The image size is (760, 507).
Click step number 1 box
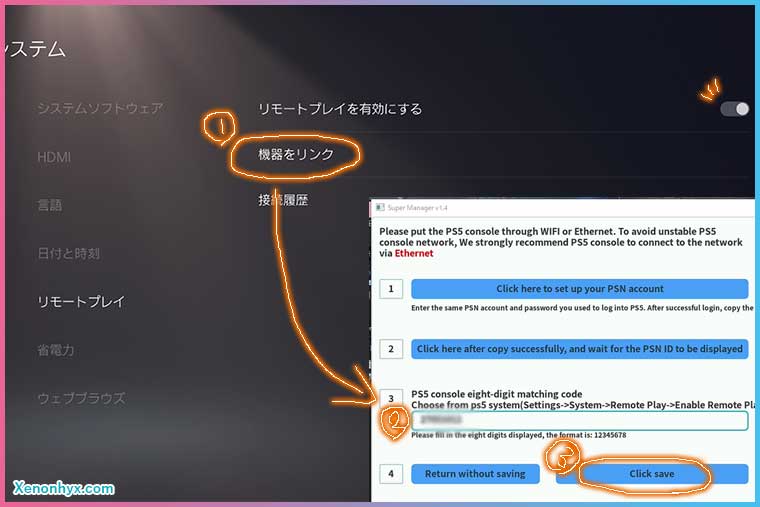coord(391,289)
